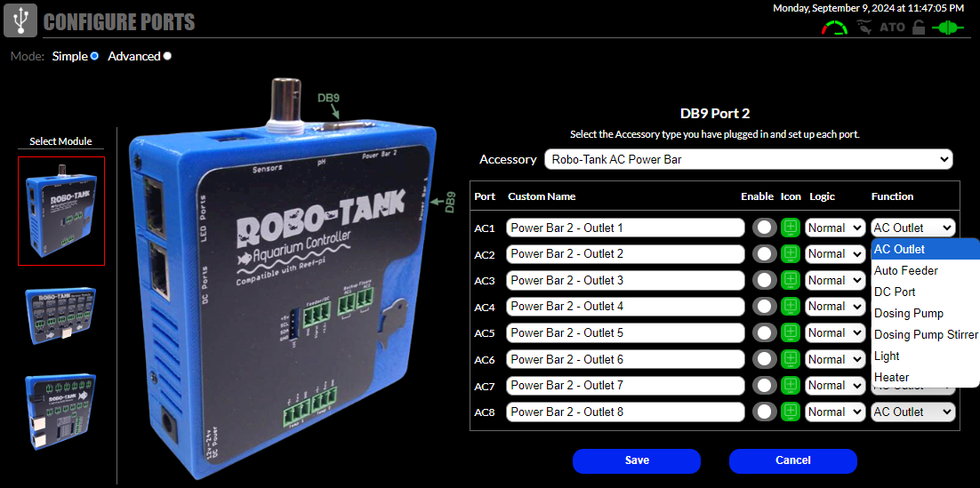Expand the Function dropdown for AC8
Viewport: 980px width, 488px height.
click(x=912, y=412)
